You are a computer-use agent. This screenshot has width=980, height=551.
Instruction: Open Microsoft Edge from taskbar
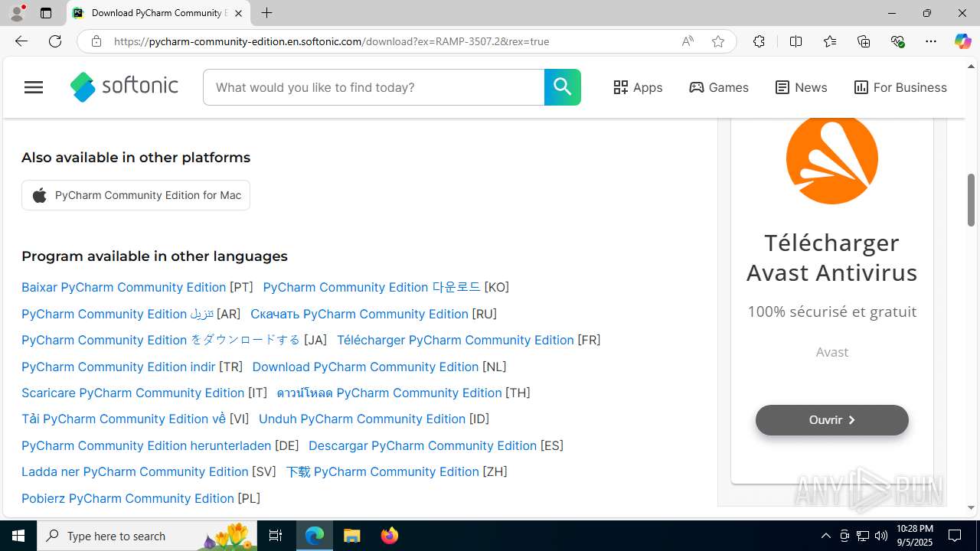click(x=315, y=536)
